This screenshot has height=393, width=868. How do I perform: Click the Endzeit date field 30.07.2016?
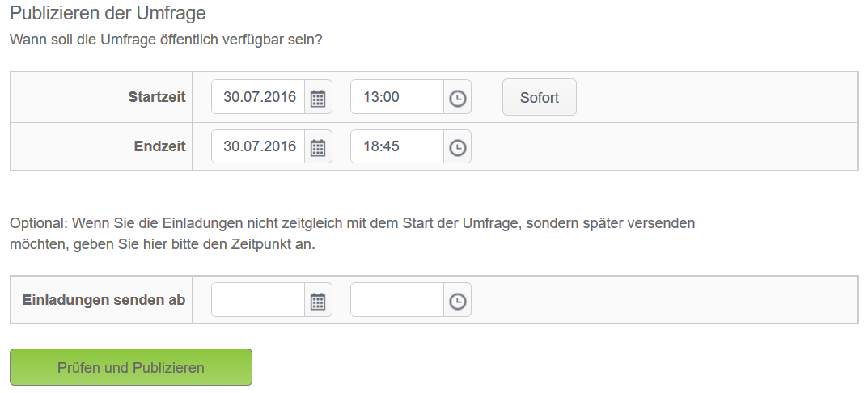coord(258,146)
